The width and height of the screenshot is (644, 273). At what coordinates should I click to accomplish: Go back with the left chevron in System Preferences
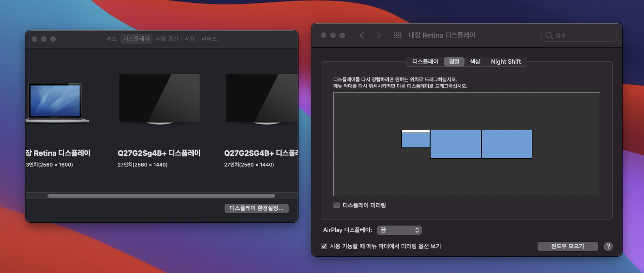pos(362,35)
